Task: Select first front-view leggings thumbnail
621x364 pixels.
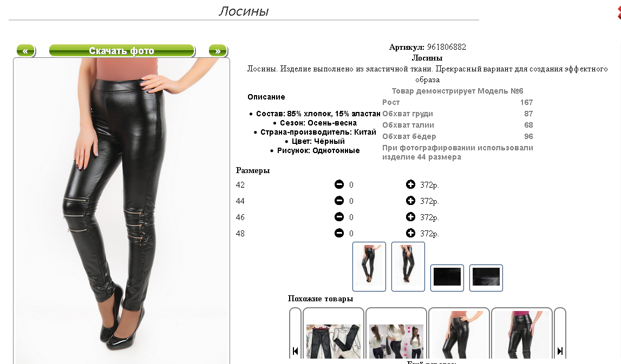Action: tap(369, 266)
